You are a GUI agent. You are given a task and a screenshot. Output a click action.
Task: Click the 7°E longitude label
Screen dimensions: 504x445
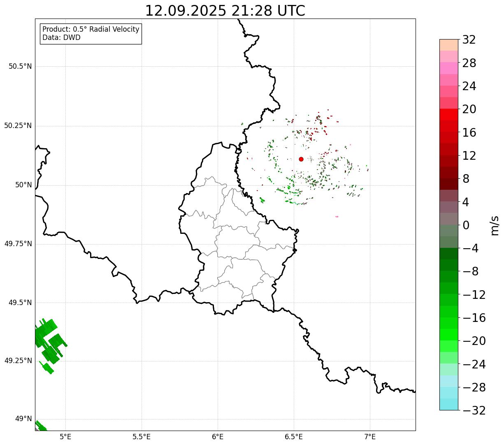[x=370, y=437]
